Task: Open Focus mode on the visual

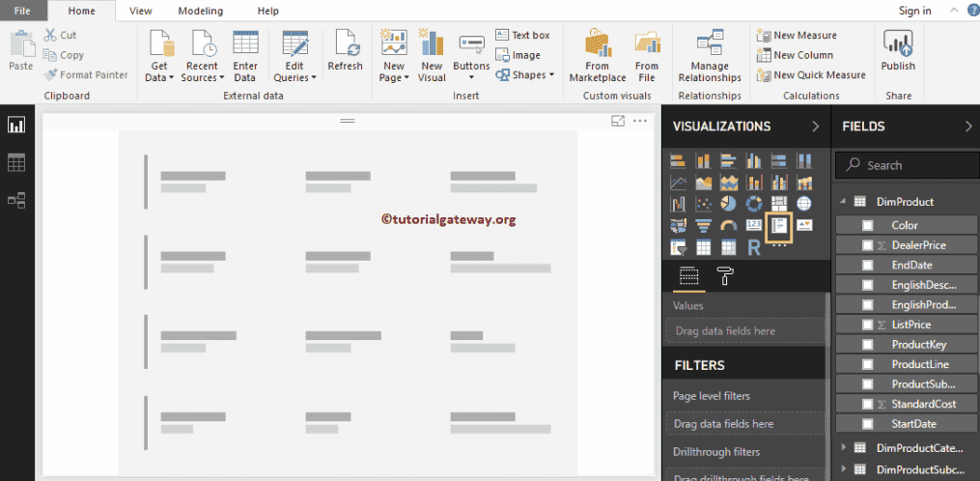Action: click(618, 122)
